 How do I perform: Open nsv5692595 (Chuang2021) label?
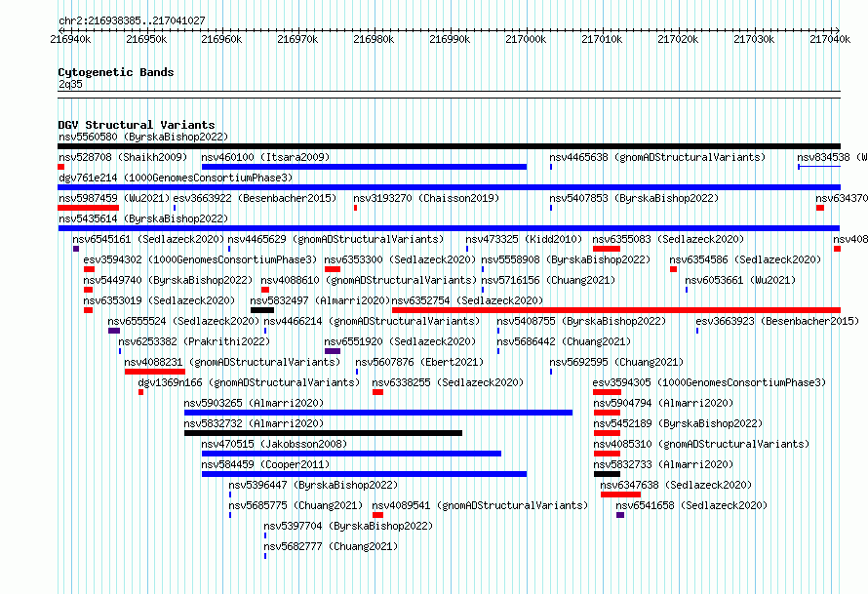tap(616, 362)
